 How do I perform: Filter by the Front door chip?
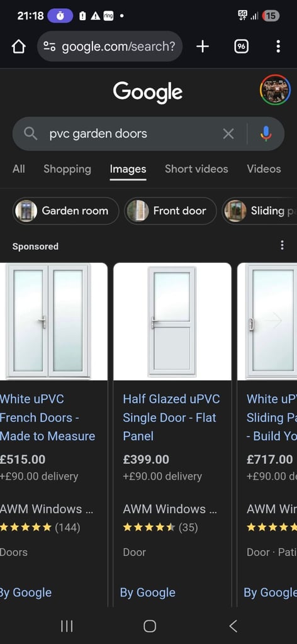171,211
